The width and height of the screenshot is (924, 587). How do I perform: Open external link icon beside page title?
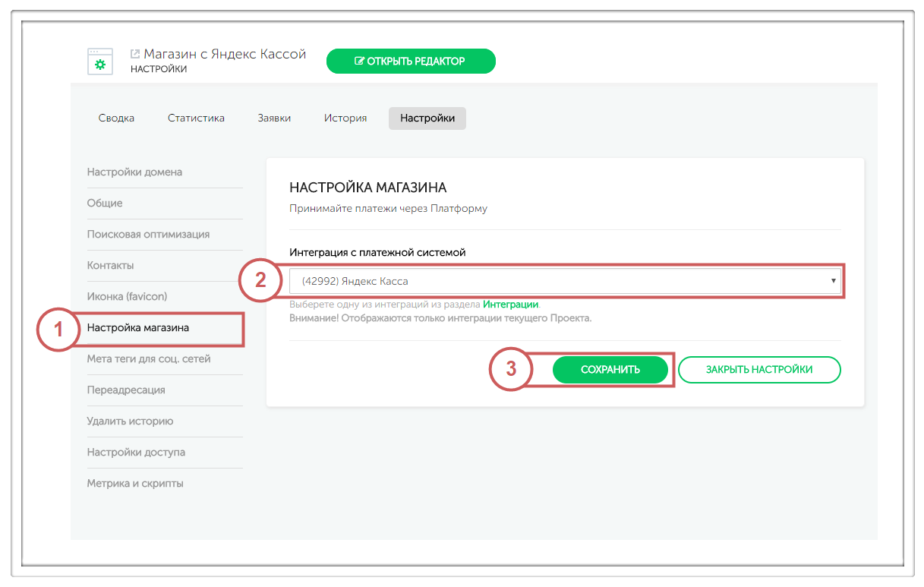tap(135, 54)
